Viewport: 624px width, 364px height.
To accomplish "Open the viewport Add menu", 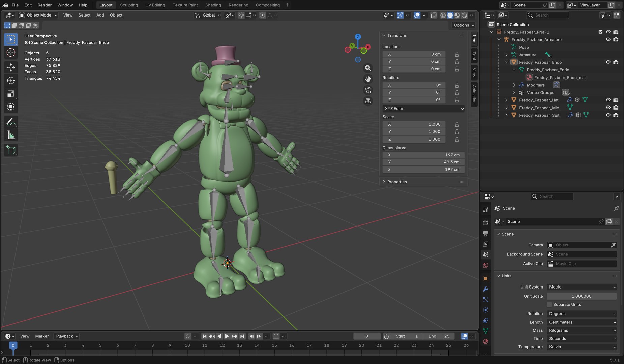I will pos(100,15).
